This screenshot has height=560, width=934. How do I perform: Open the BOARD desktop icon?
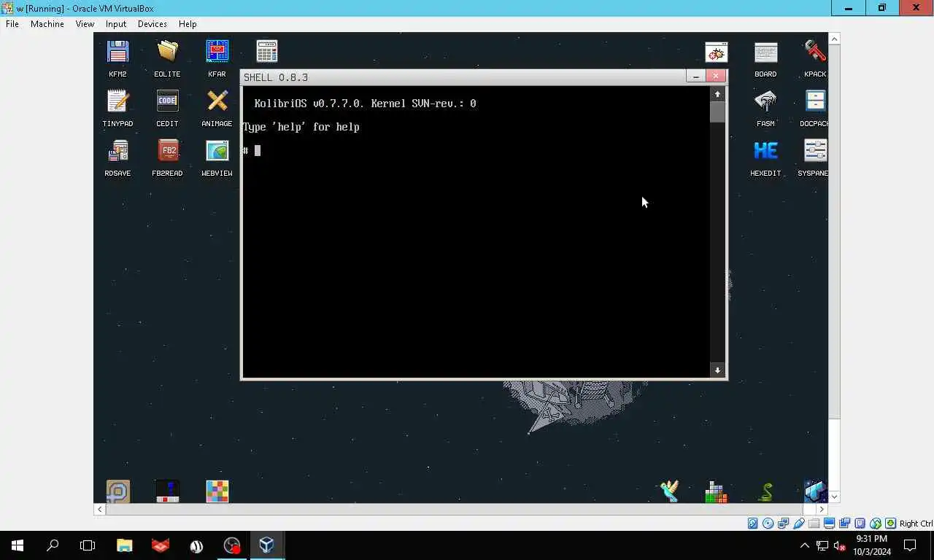point(765,52)
